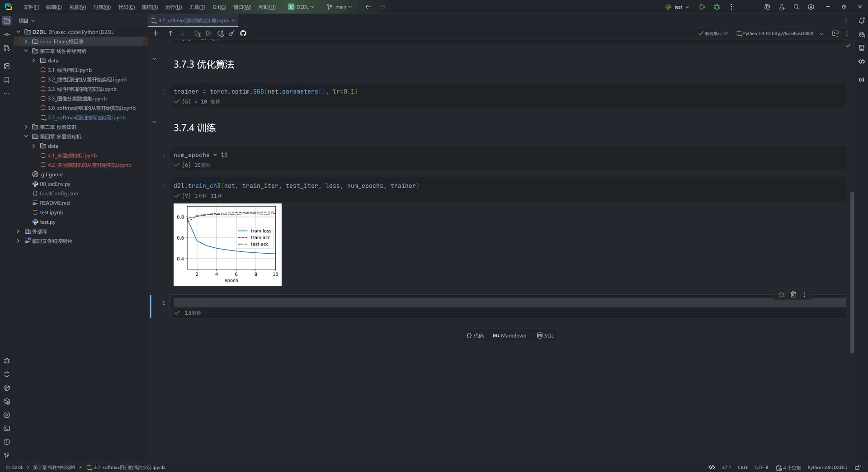Open Notifications bell on right sidebar
This screenshot has height=472, width=868.
862,21
